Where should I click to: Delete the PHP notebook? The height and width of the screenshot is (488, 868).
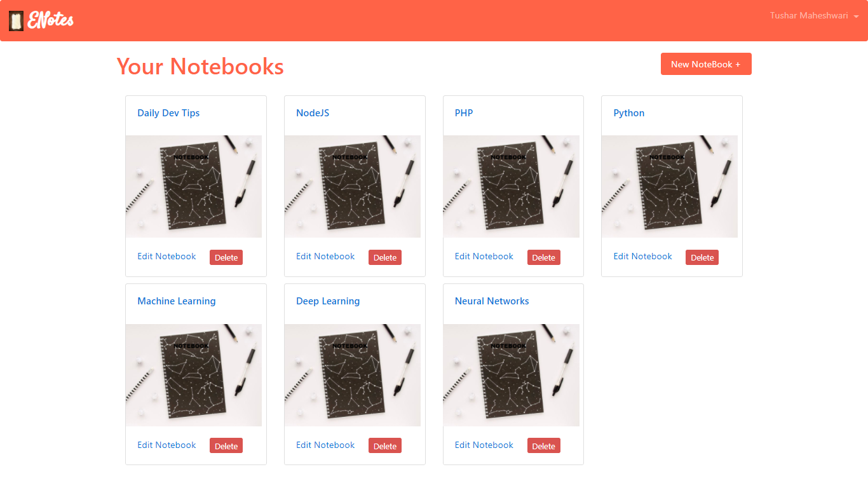point(544,257)
